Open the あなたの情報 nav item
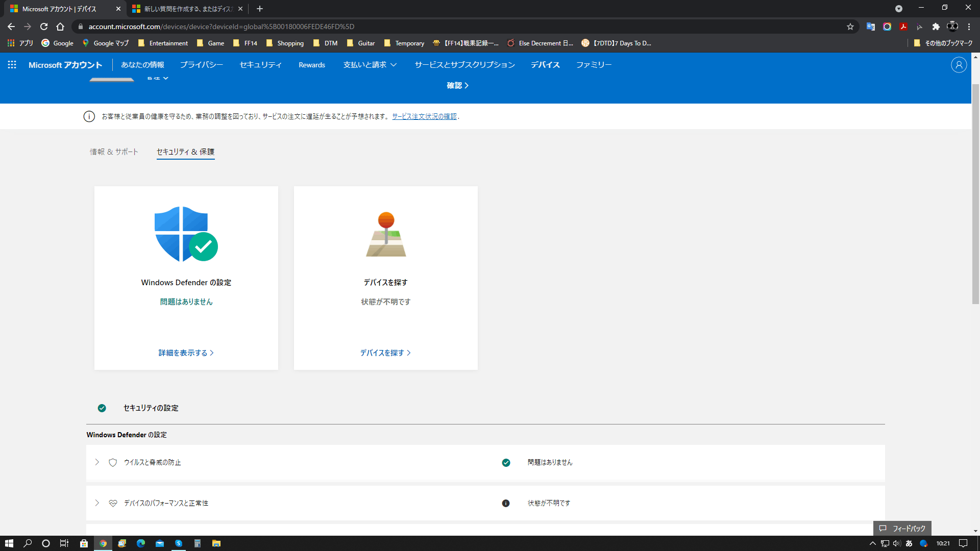The image size is (980, 551). click(142, 65)
